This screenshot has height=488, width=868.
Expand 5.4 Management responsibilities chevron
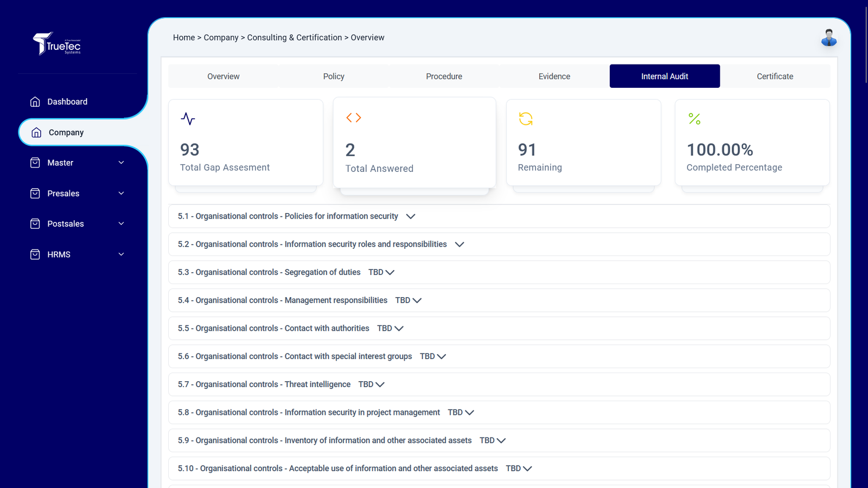417,300
